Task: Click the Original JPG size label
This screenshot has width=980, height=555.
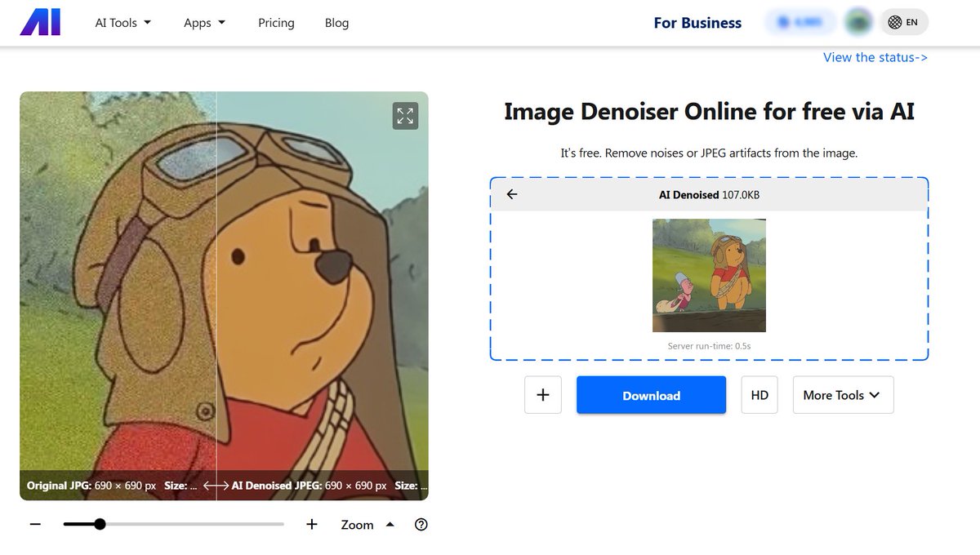Action: [112, 486]
